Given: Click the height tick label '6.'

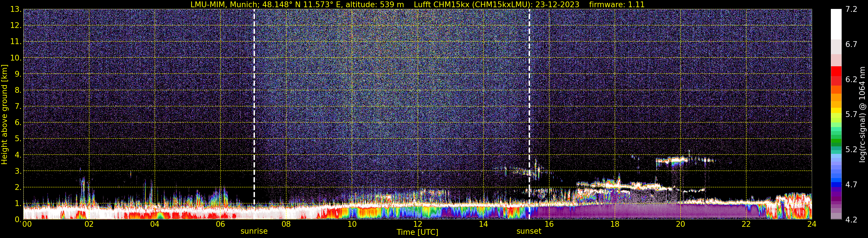Looking at the screenshot, I should [18, 123].
